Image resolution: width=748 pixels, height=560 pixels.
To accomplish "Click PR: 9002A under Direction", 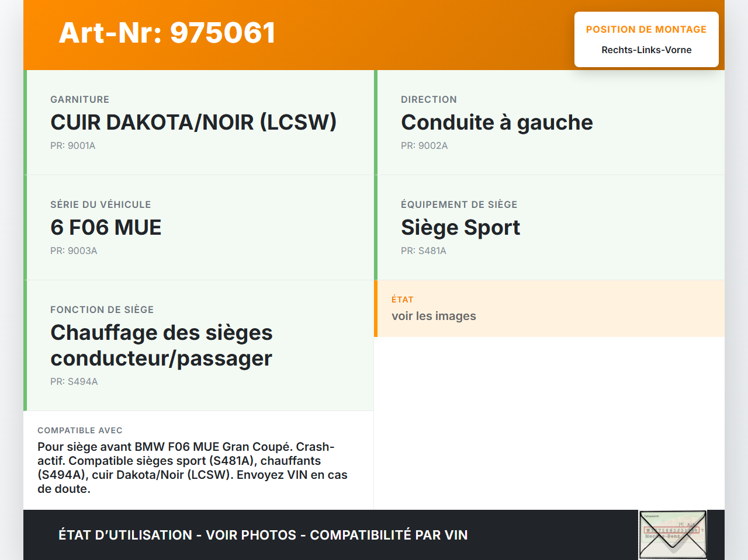I will point(424,145).
